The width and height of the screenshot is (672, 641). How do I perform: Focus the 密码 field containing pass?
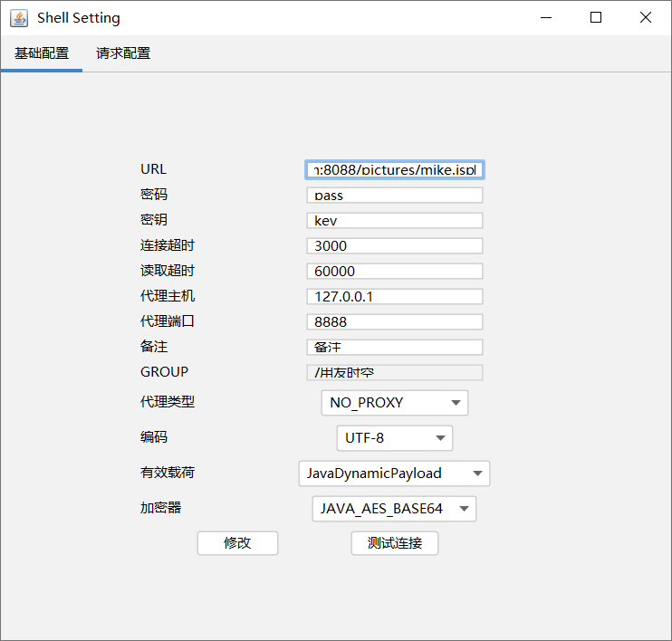(x=394, y=195)
